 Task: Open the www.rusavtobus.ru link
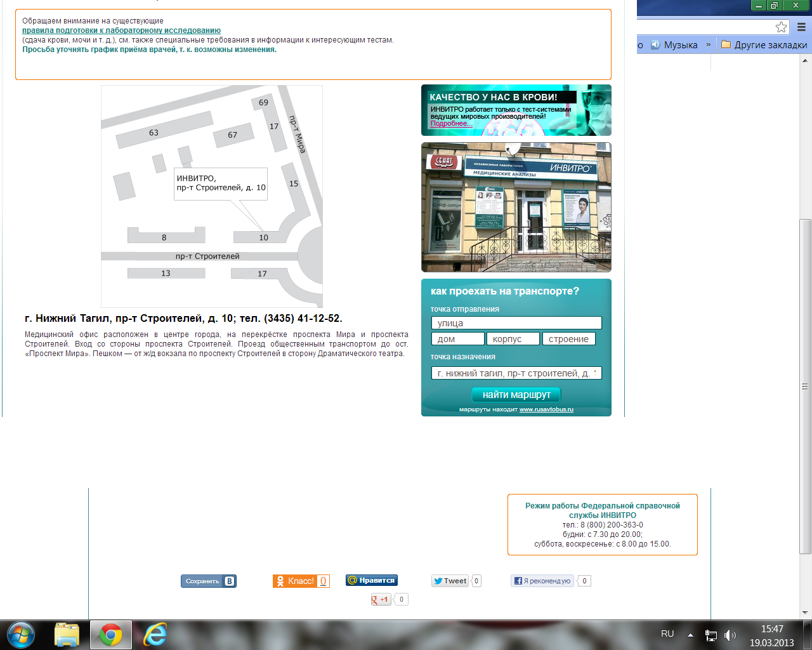pyautogui.click(x=546, y=409)
